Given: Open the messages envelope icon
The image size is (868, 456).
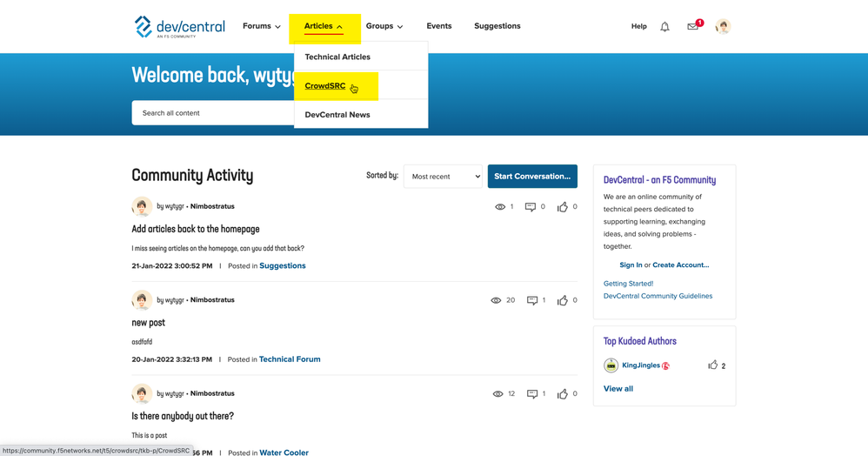Looking at the screenshot, I should point(692,27).
